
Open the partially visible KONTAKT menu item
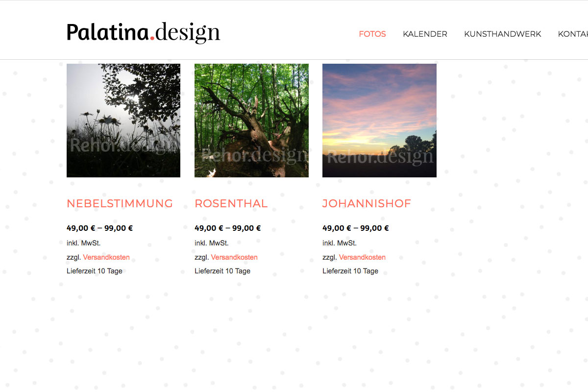pyautogui.click(x=573, y=34)
